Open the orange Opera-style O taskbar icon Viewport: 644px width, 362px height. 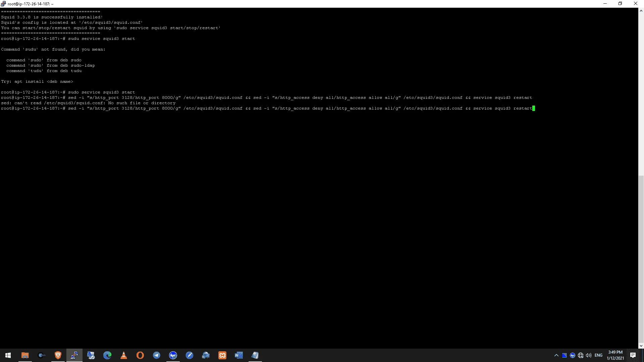(140, 355)
